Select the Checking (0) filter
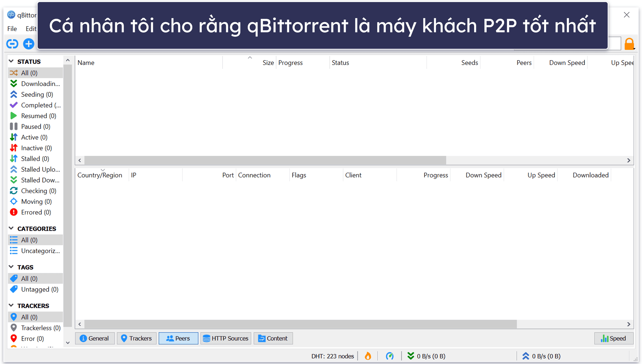This screenshot has width=642, height=364. click(36, 191)
